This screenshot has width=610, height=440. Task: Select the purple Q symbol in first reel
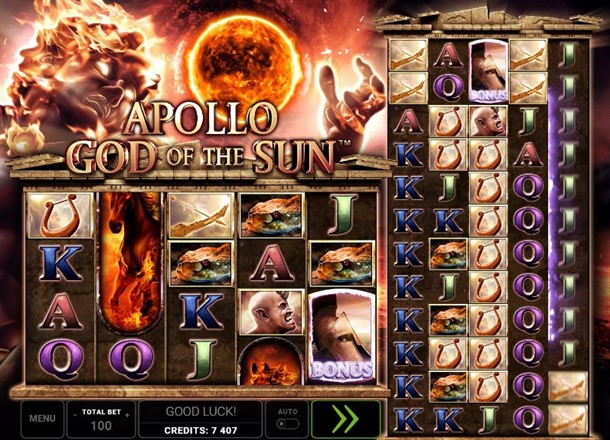coord(60,359)
